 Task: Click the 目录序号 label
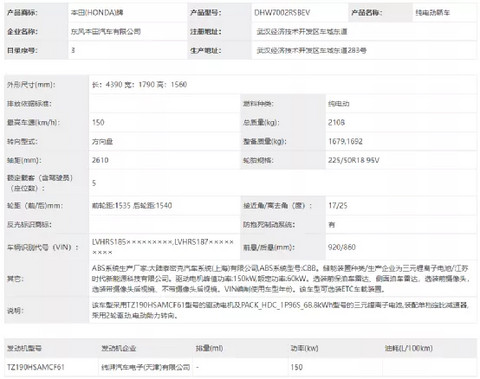(22, 50)
